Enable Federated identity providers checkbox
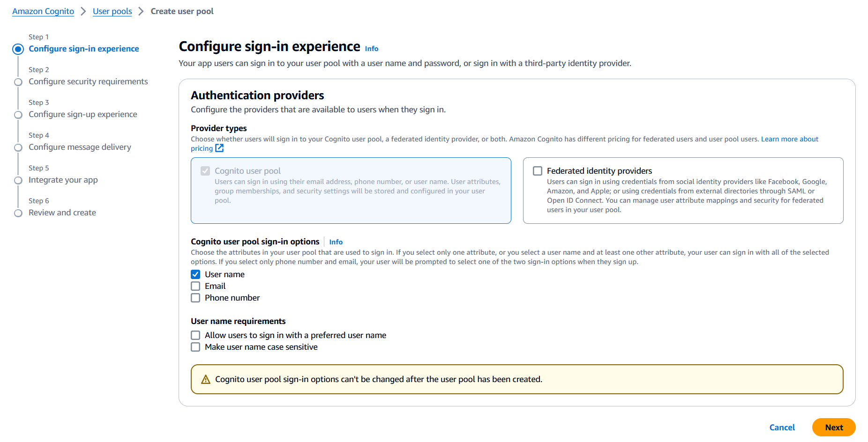868x442 pixels. [538, 171]
